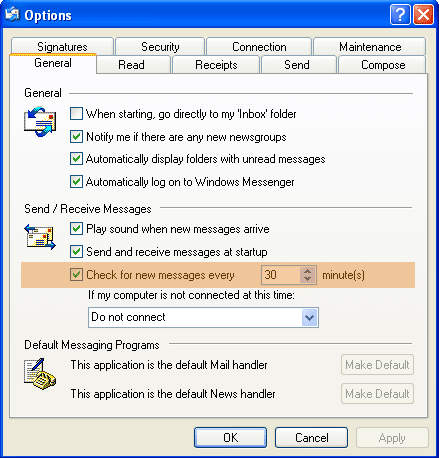Click the 'Default Messaging Programs' heading
The width and height of the screenshot is (439, 458).
coord(92,345)
